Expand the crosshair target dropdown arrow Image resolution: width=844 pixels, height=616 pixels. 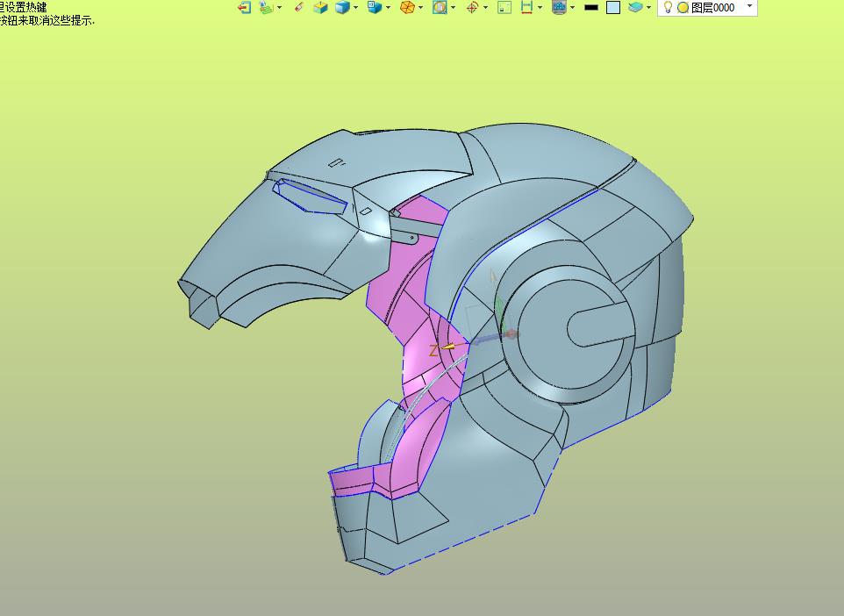click(x=486, y=8)
